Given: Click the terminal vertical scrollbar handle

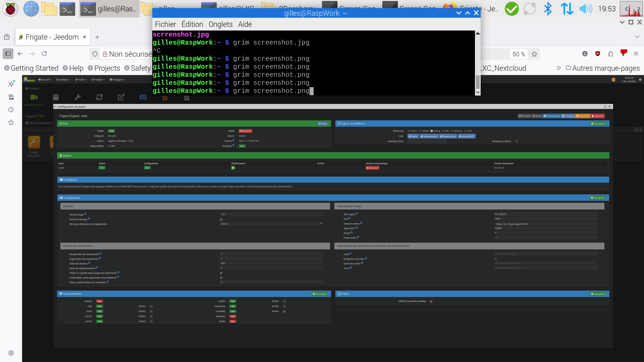Looking at the screenshot, I should tap(478, 82).
